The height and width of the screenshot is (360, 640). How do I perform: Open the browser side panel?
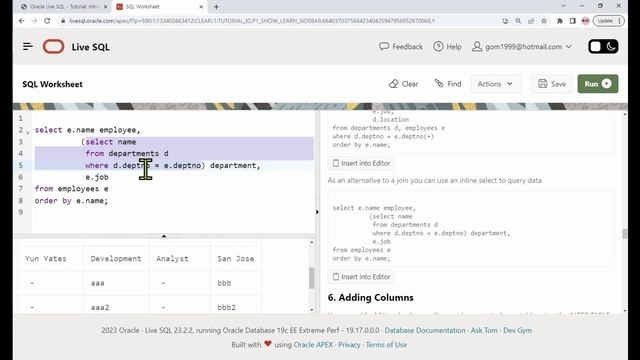[573, 21]
